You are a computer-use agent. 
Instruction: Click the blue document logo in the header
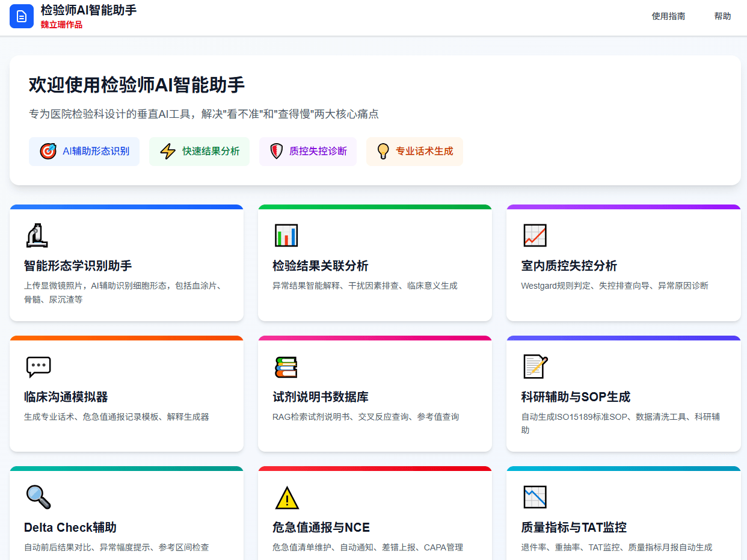point(22,16)
